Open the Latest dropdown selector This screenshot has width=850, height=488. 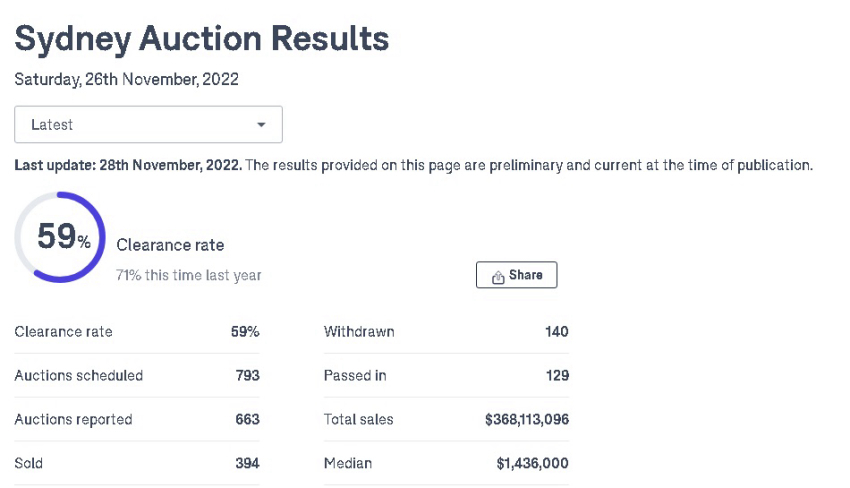point(148,125)
